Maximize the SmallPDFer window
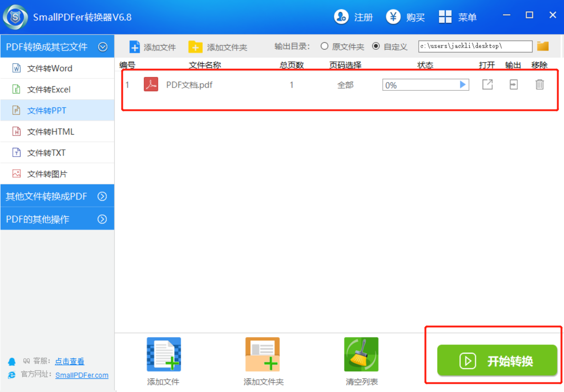 coord(529,15)
